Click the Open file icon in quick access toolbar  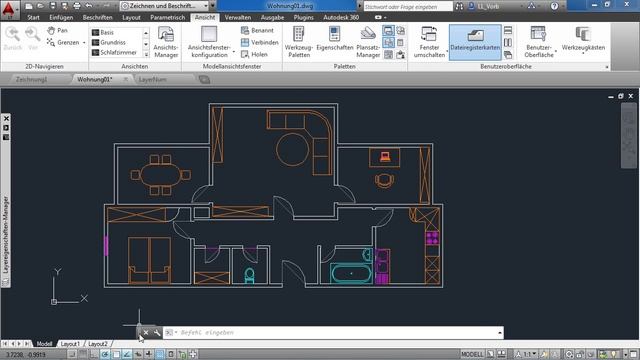(40, 6)
